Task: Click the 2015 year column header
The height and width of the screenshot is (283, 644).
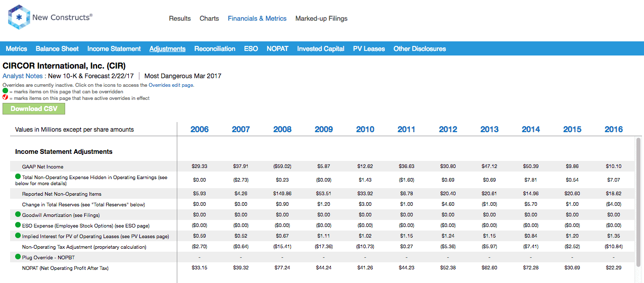Action: point(572,130)
